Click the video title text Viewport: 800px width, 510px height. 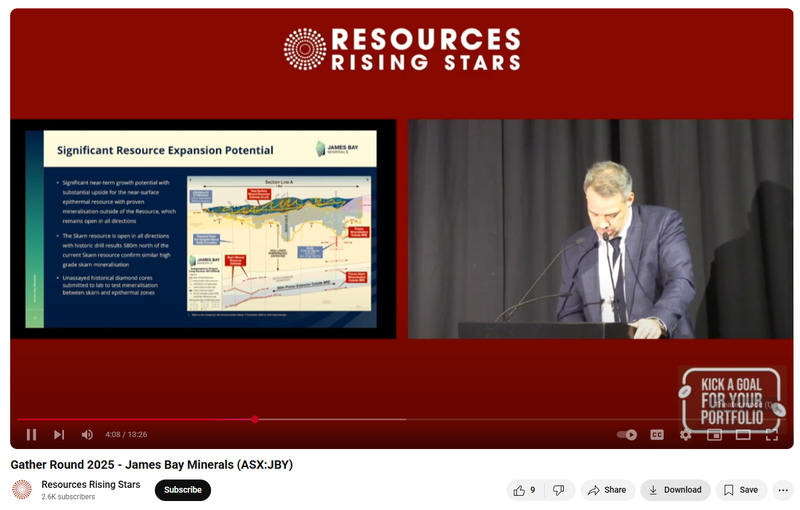(152, 465)
